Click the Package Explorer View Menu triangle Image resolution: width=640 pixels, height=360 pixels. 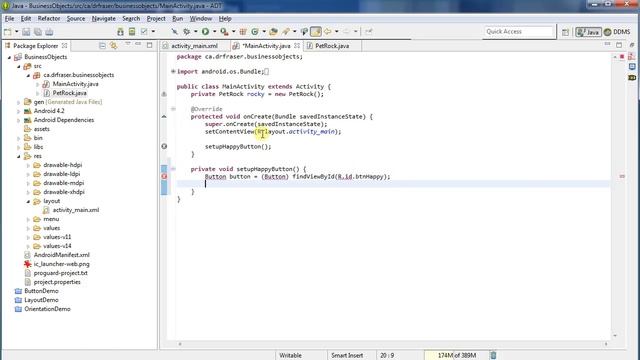pos(128,44)
